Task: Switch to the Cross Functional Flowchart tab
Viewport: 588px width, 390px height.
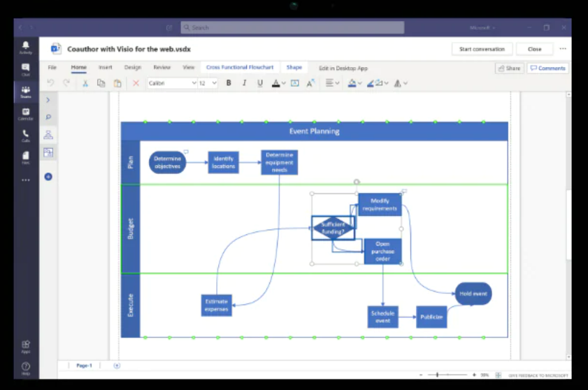Action: click(240, 68)
